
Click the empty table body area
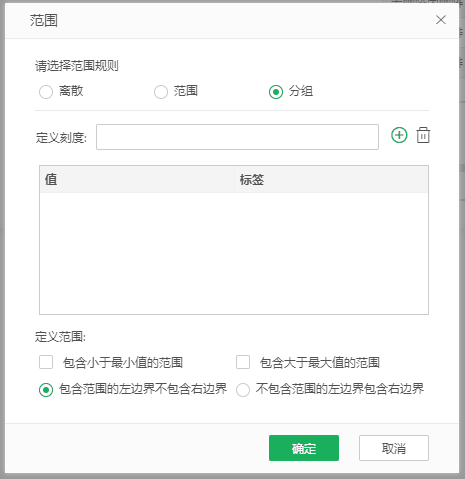coord(234,253)
